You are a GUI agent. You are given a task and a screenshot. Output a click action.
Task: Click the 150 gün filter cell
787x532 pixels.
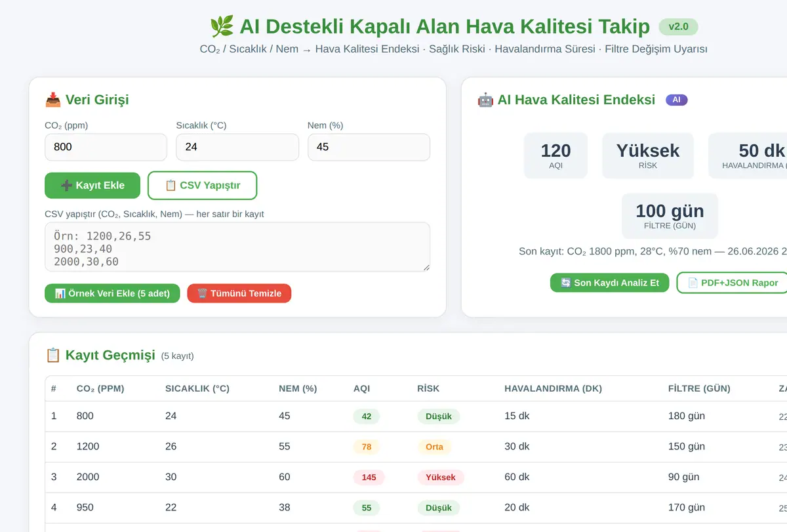pyautogui.click(x=687, y=446)
